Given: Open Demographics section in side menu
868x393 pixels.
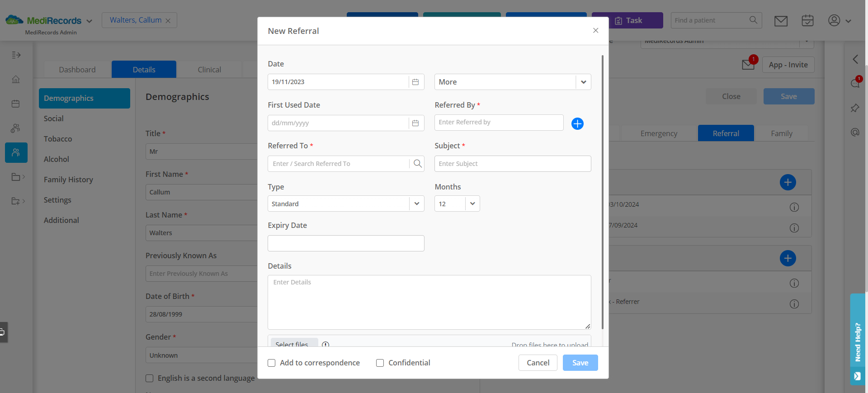Looking at the screenshot, I should point(85,98).
